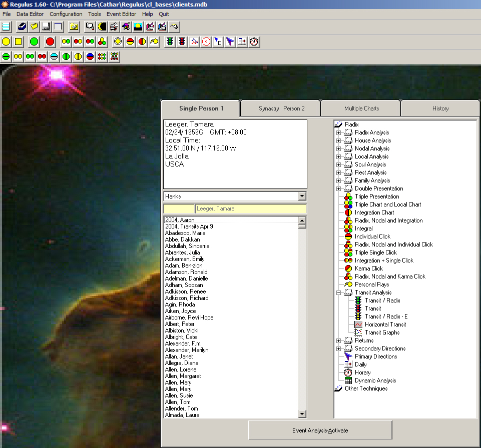The width and height of the screenshot is (481, 448).
Task: Click the blue arrow with letter D icon
Action: 218,41
